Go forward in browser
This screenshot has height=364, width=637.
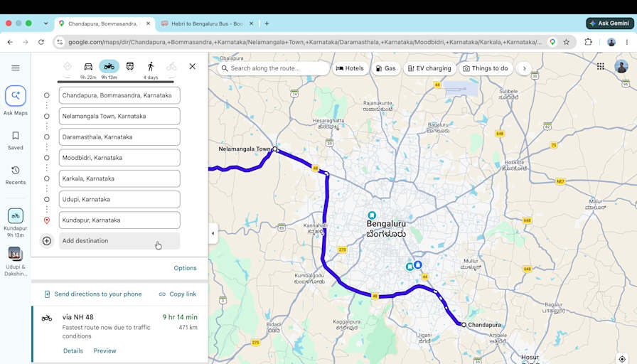tap(25, 42)
